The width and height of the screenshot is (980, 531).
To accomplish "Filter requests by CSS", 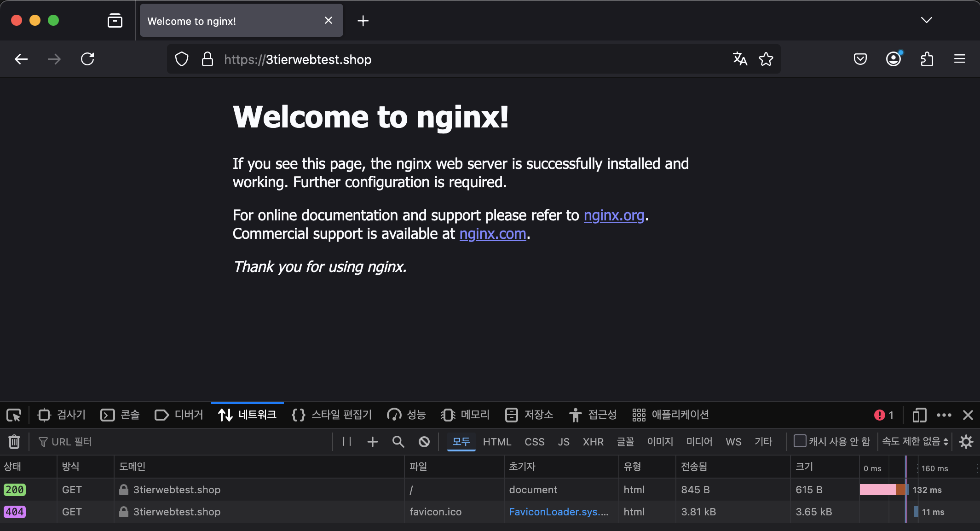I will tap(535, 442).
